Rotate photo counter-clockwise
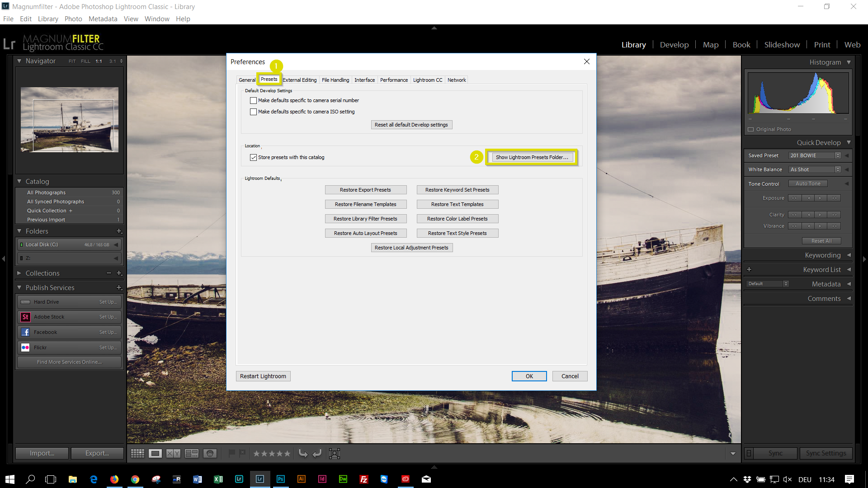 (x=303, y=453)
